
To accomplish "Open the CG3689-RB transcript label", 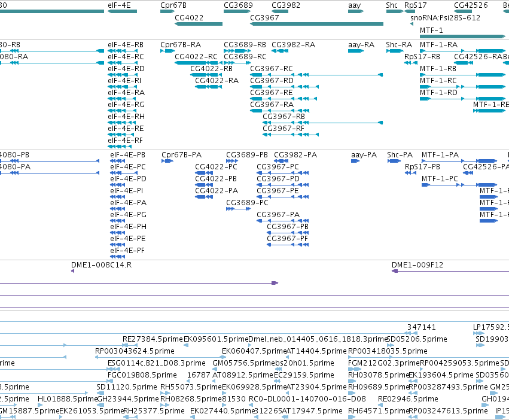I will (245, 44).
